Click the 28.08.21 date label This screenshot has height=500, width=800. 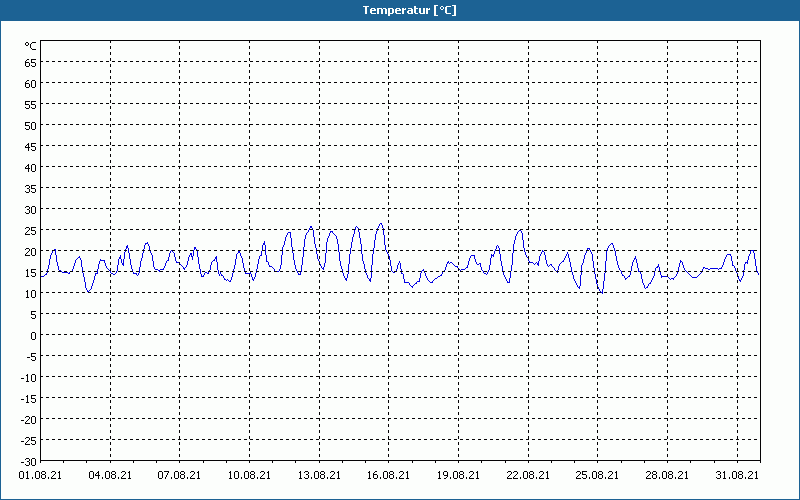click(667, 475)
